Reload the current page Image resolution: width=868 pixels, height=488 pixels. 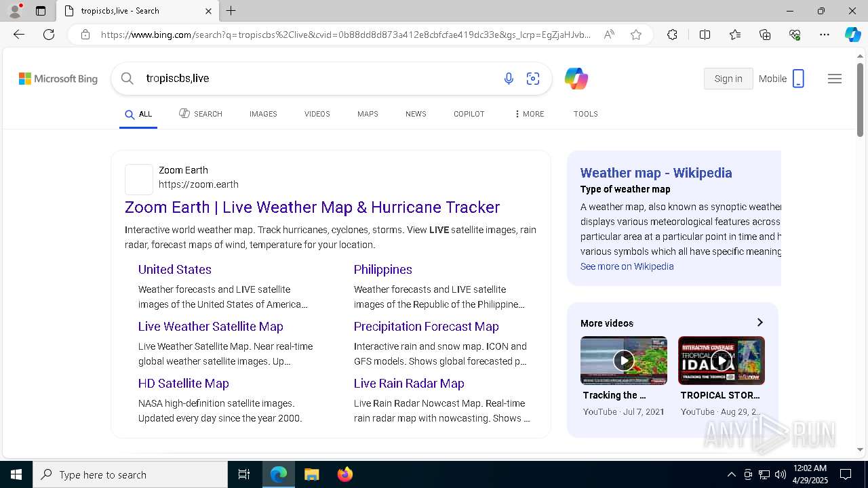pyautogui.click(x=49, y=35)
